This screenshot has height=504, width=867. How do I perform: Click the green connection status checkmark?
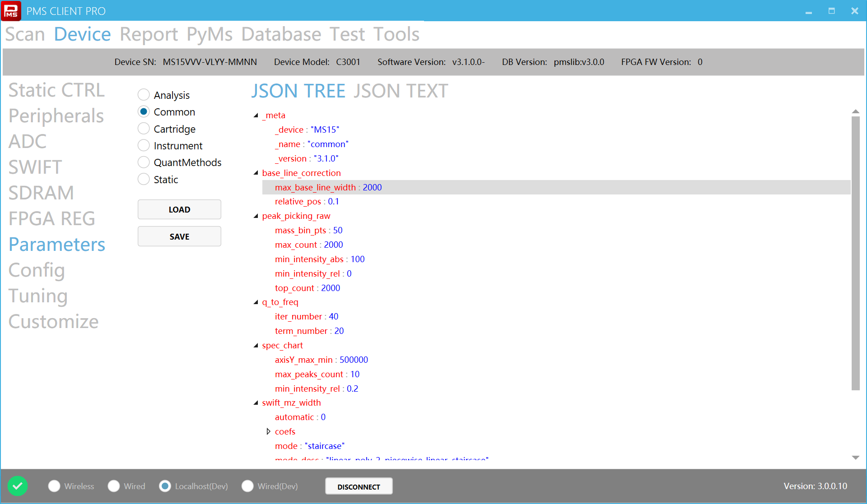coord(18,486)
